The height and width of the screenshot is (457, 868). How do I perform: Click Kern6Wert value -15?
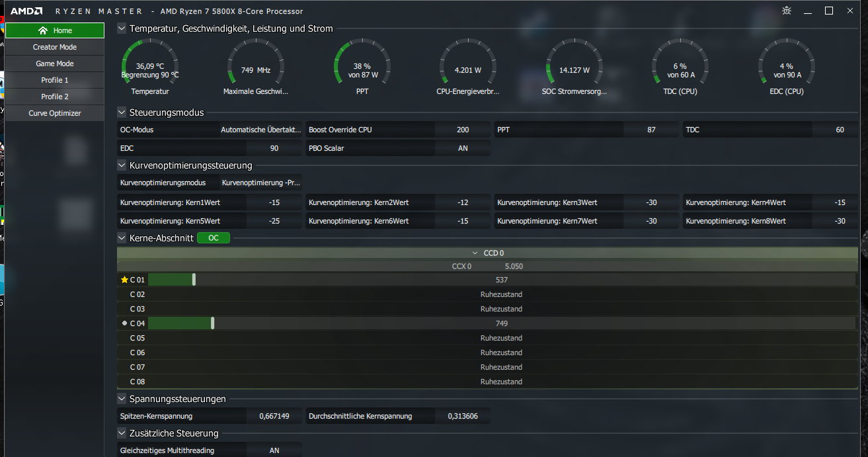click(463, 221)
